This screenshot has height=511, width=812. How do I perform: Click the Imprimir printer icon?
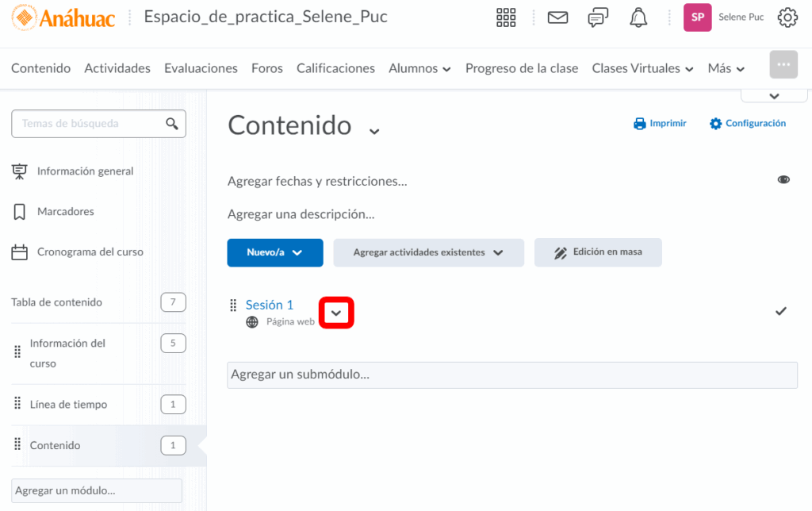[640, 124]
